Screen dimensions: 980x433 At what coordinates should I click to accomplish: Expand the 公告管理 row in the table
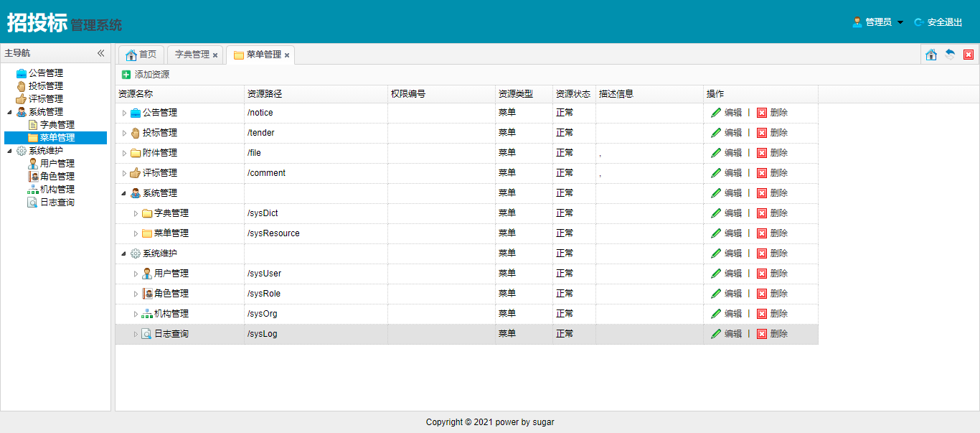(x=124, y=113)
